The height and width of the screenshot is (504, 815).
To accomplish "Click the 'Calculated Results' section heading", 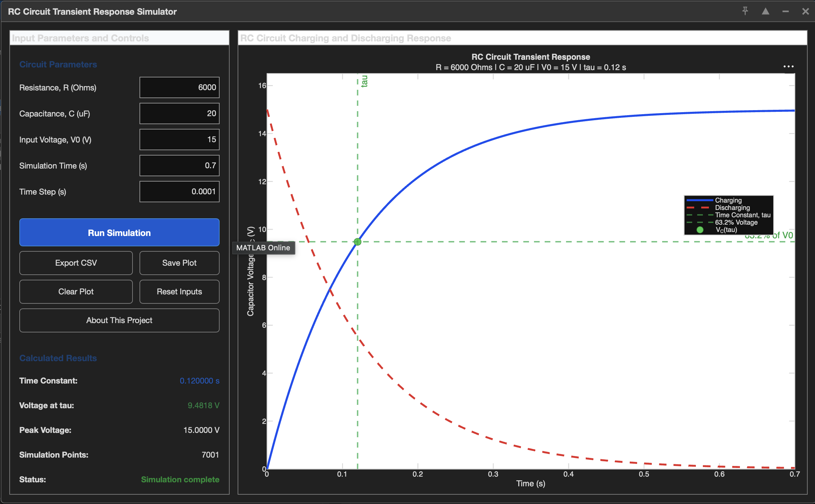I will coord(58,358).
